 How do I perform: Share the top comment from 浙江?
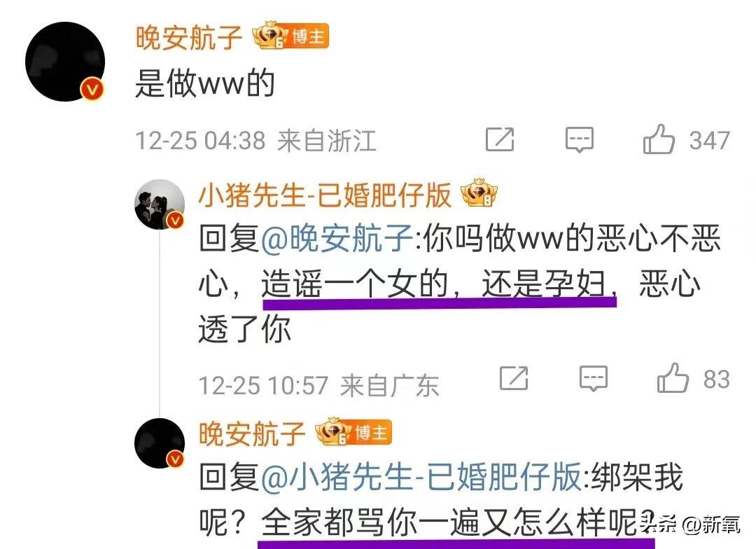click(500, 140)
